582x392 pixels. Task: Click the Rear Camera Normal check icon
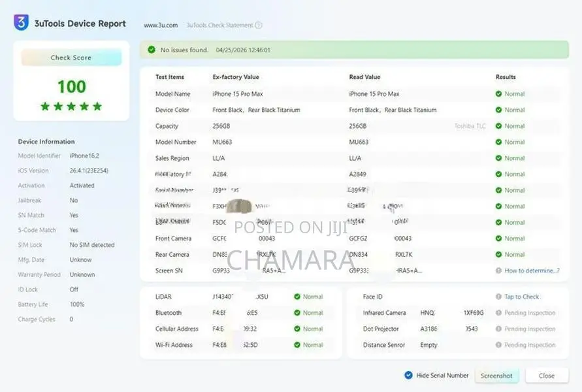[498, 254]
